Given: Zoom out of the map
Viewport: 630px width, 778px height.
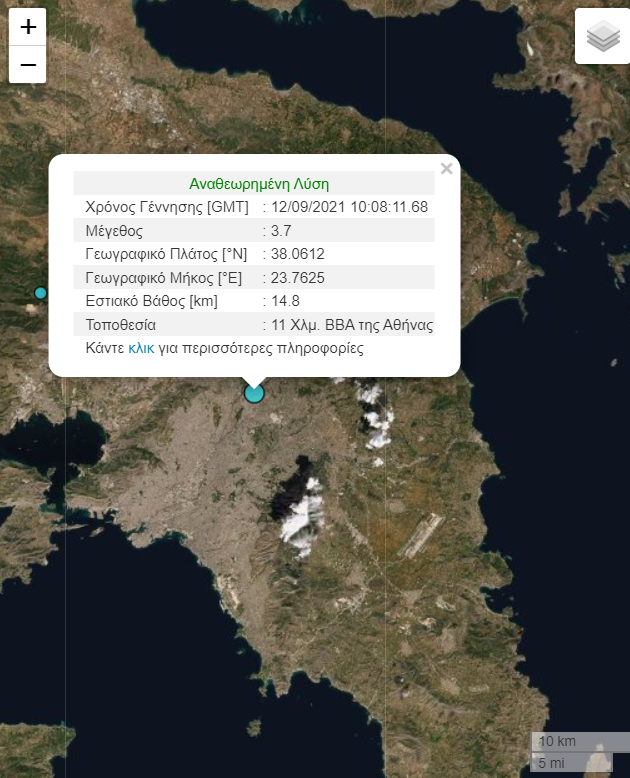Looking at the screenshot, I should 27,65.
